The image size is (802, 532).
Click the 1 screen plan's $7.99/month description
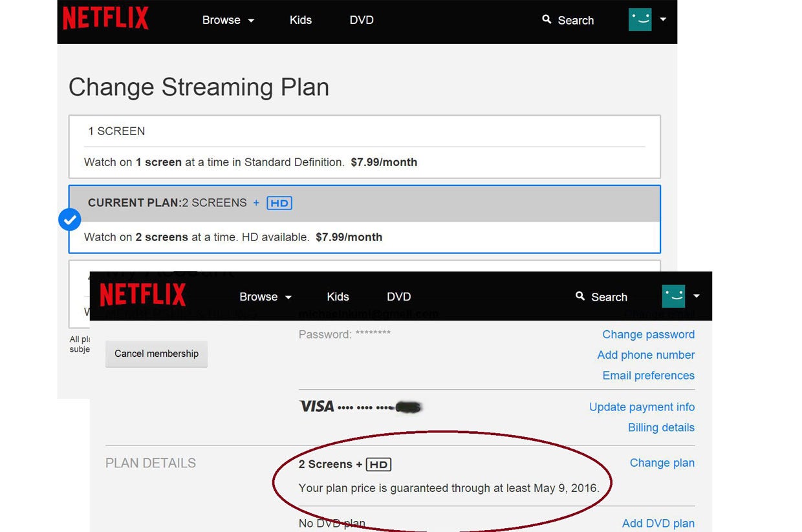click(x=250, y=162)
